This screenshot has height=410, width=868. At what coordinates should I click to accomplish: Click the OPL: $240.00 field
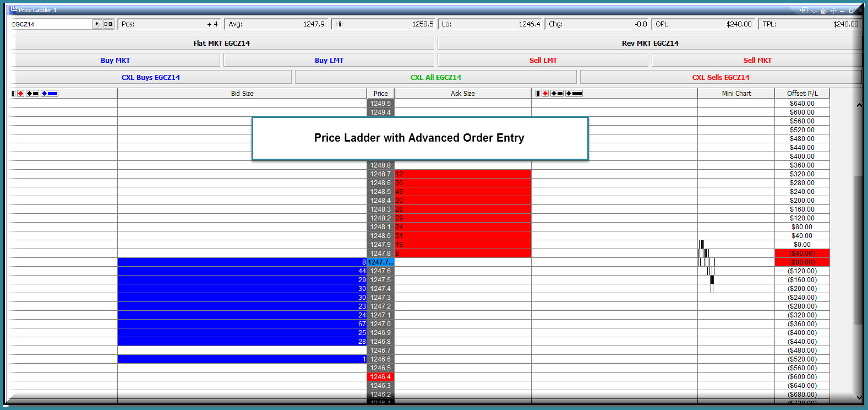(x=703, y=24)
